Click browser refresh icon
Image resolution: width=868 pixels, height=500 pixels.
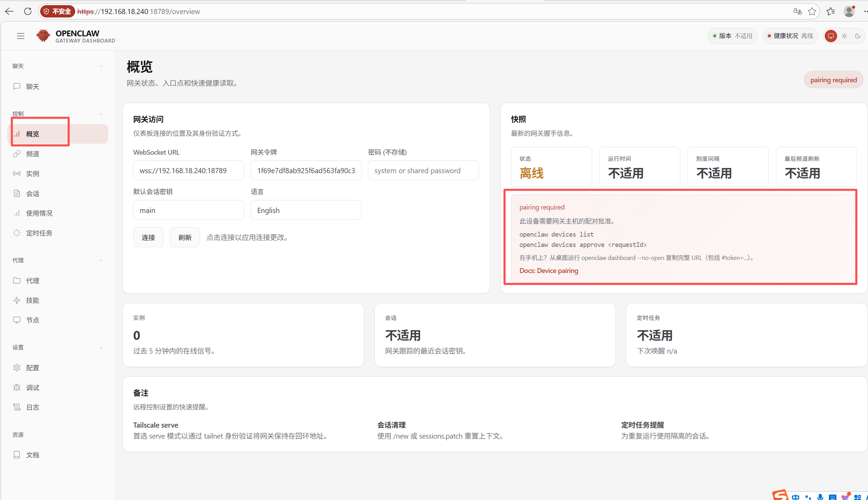pyautogui.click(x=28, y=11)
